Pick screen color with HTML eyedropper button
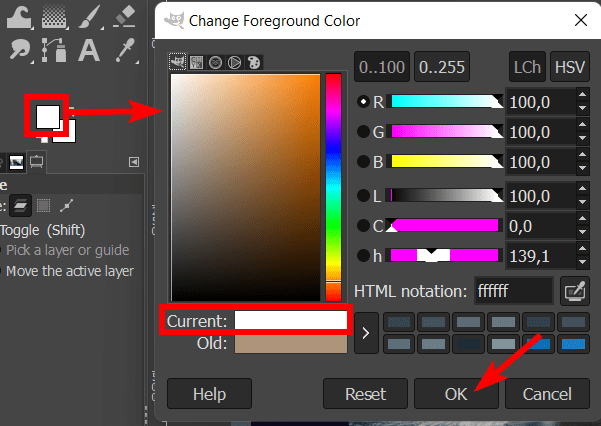 pos(575,291)
